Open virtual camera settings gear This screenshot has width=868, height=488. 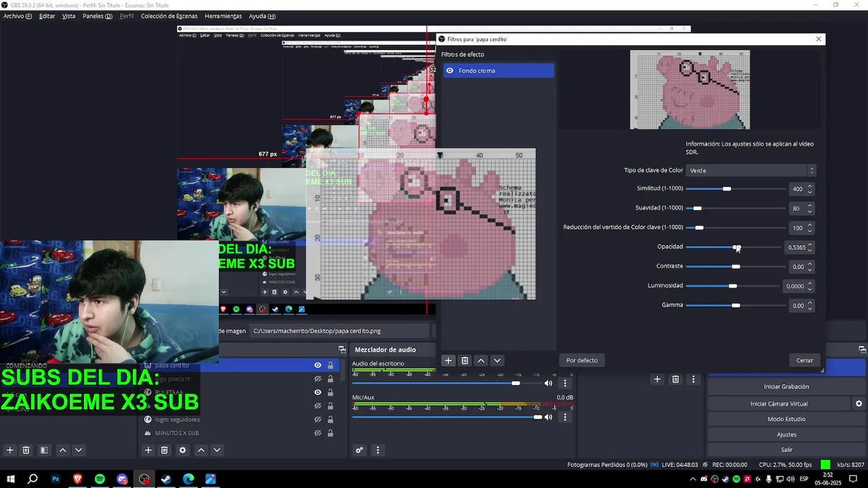(x=859, y=403)
